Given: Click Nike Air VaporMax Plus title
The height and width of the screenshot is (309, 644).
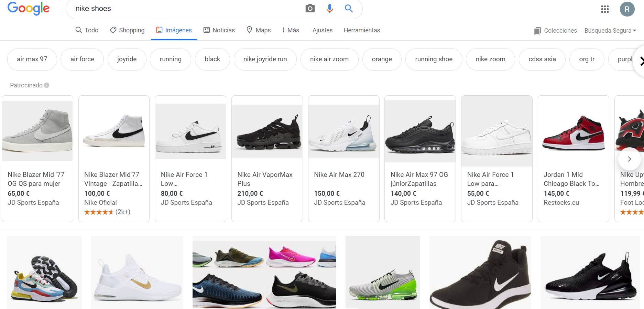Looking at the screenshot, I should (265, 179).
